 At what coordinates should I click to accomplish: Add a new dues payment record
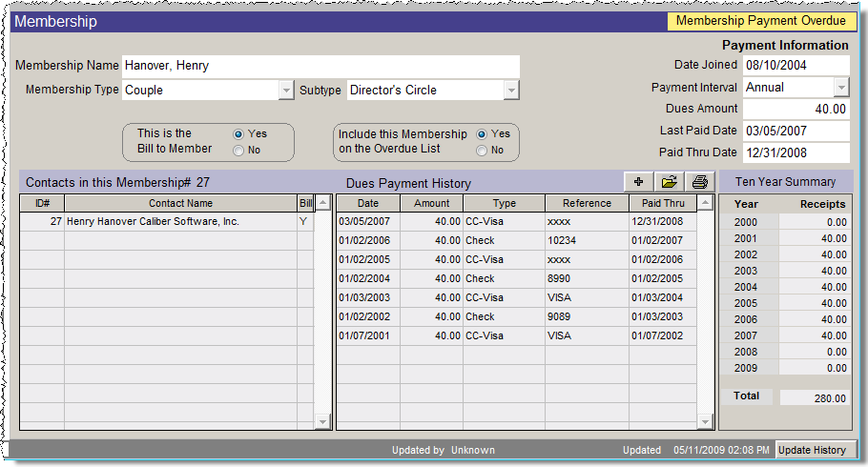click(x=638, y=181)
